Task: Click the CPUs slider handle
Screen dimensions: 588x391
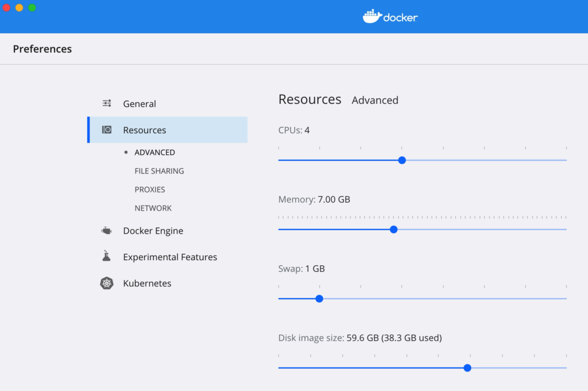Action: click(402, 160)
